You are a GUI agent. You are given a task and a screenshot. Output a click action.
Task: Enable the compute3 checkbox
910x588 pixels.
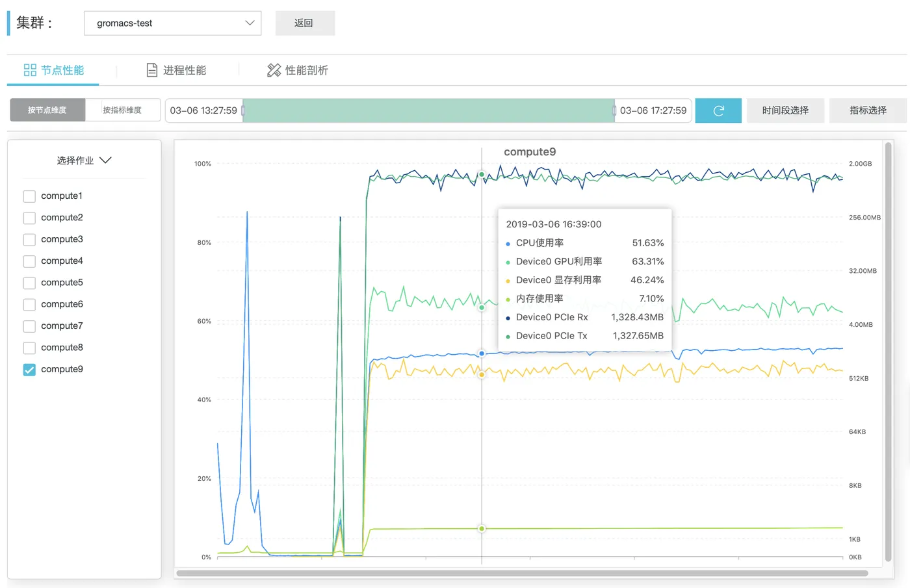point(29,240)
